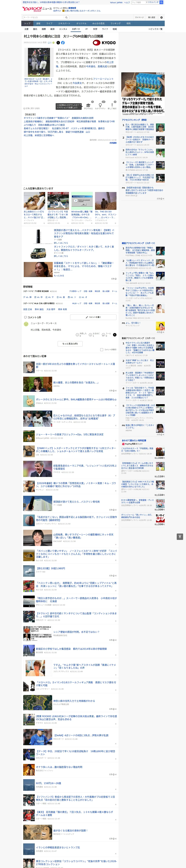This screenshot has width=186, height=868.
Task: Focus the web search field in header
Action: click(x=138, y=2)
